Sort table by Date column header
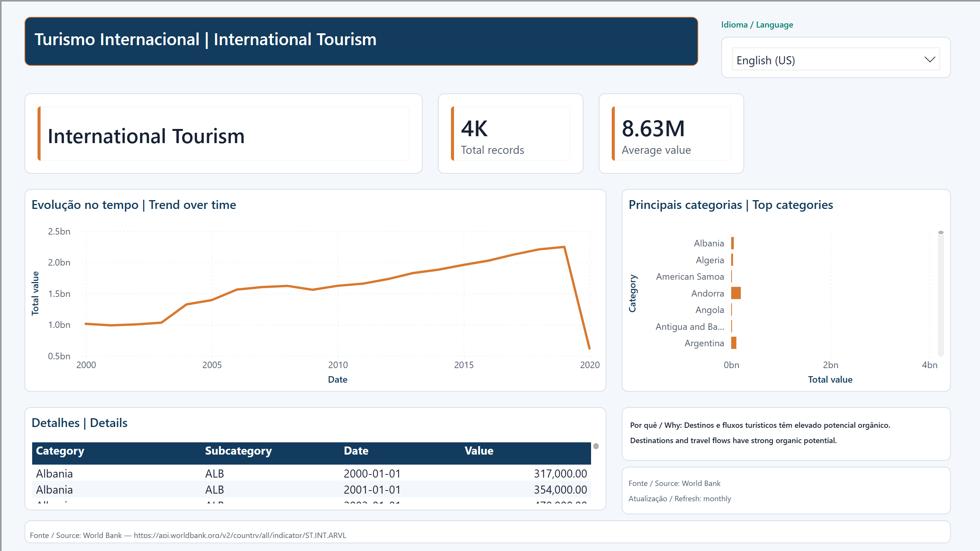This screenshot has width=980, height=551. coord(356,451)
